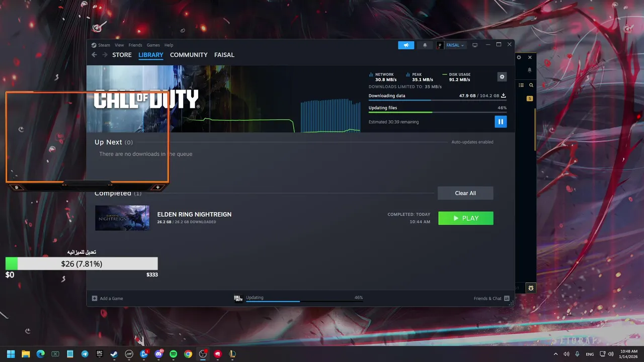
Task: Show hidden system tray icons chevron
Action: (555, 354)
